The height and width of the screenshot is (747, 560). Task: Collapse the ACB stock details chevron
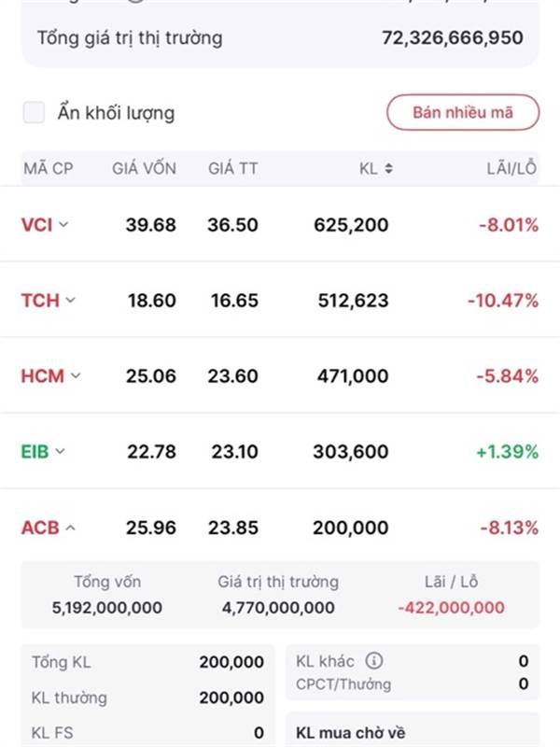coord(71,529)
